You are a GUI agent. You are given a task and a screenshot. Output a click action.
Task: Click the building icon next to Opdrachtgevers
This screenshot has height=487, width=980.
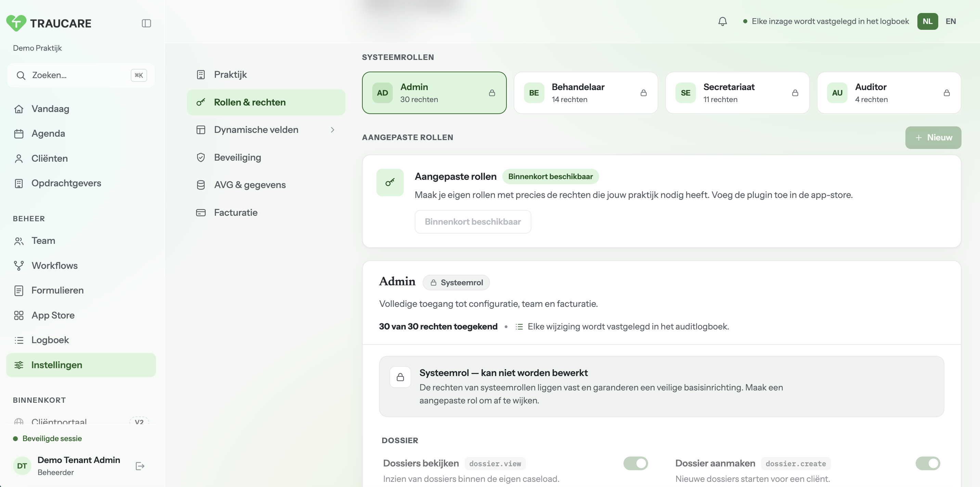pyautogui.click(x=18, y=183)
